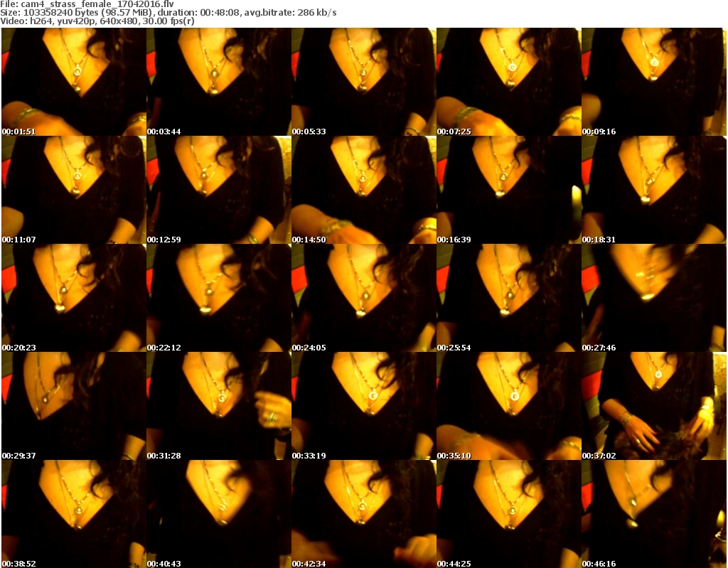Select the thumbnail timestamped 00:22:12
The height and width of the screenshot is (568, 728).
tap(219, 298)
